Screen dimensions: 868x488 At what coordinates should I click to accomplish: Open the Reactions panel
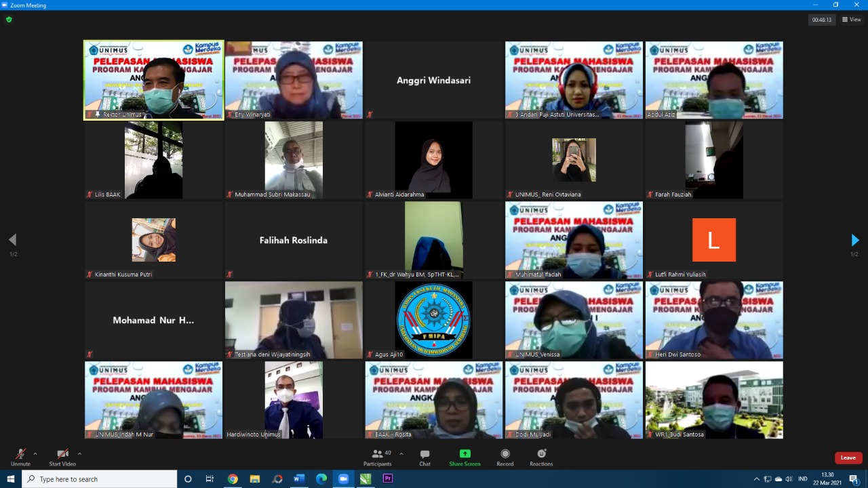[x=541, y=457]
